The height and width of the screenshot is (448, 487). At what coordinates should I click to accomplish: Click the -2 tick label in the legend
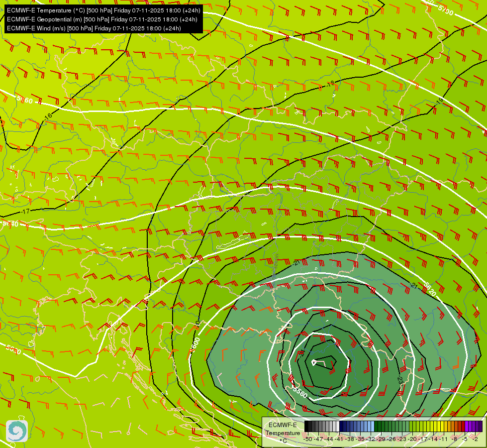(x=475, y=439)
